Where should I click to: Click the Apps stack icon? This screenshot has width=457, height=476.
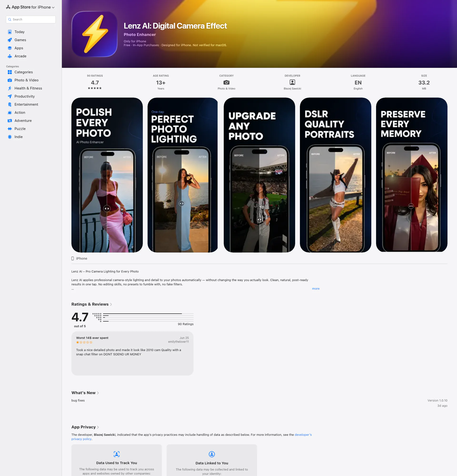click(10, 48)
